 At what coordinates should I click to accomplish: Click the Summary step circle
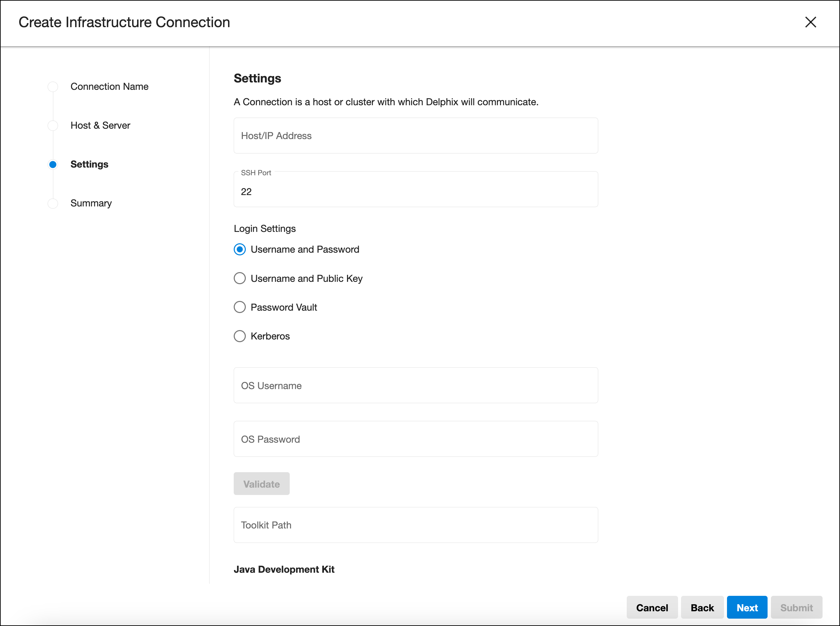53,203
